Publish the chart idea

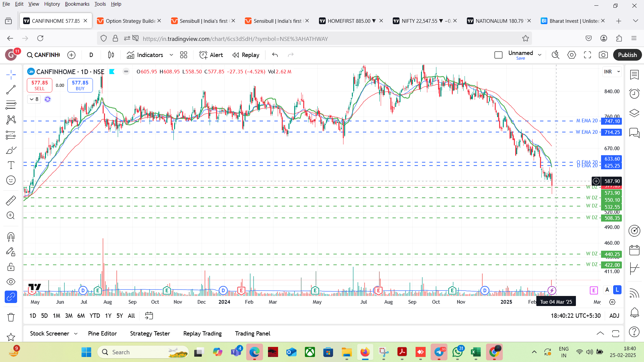coord(627,55)
